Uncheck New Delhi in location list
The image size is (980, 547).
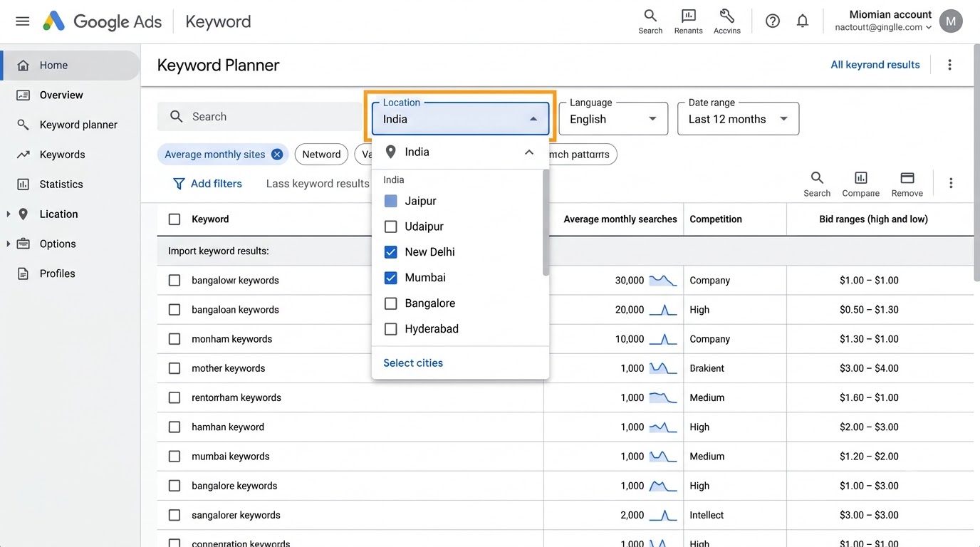(390, 252)
